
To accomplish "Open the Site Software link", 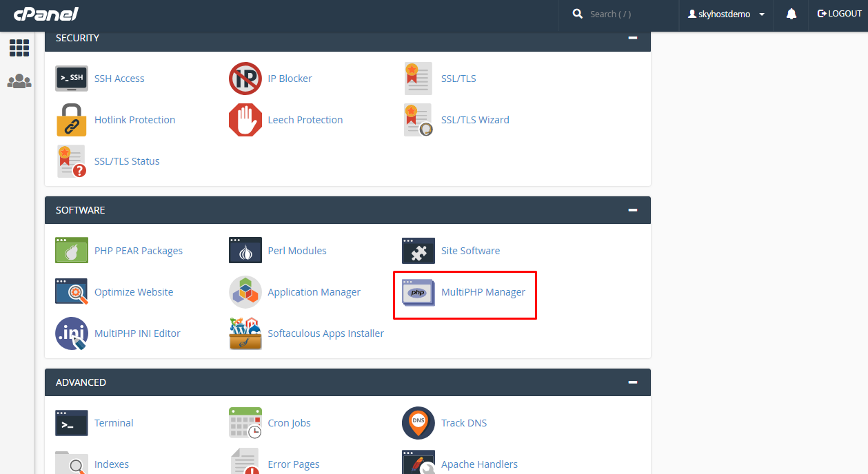I will tap(470, 251).
